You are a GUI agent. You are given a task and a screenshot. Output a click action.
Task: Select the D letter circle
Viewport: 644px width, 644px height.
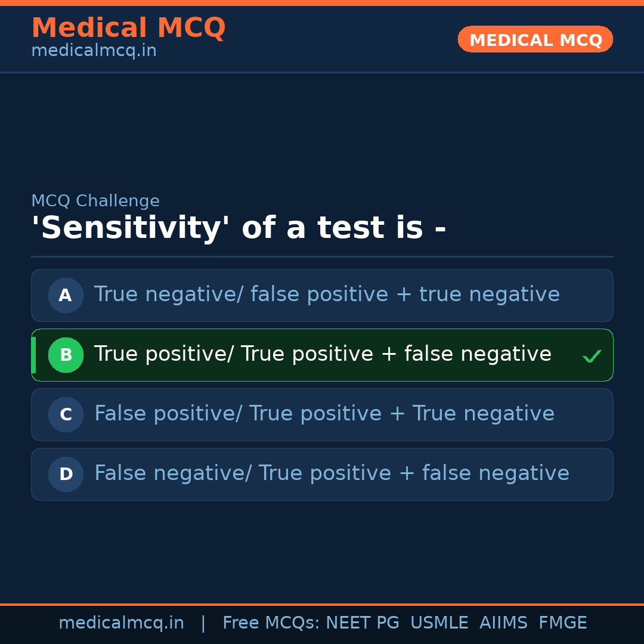(x=66, y=474)
